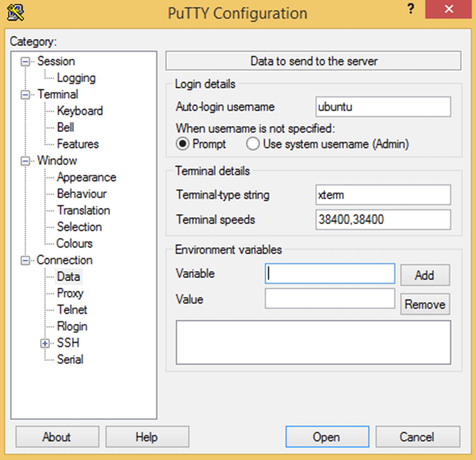Screen dimensions: 476x460
Task: Click the environment Value text box
Action: click(330, 299)
